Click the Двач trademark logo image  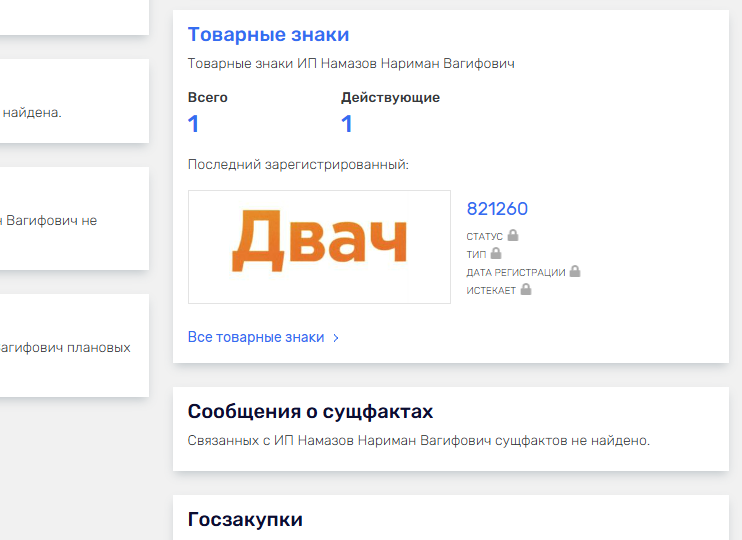[319, 247]
